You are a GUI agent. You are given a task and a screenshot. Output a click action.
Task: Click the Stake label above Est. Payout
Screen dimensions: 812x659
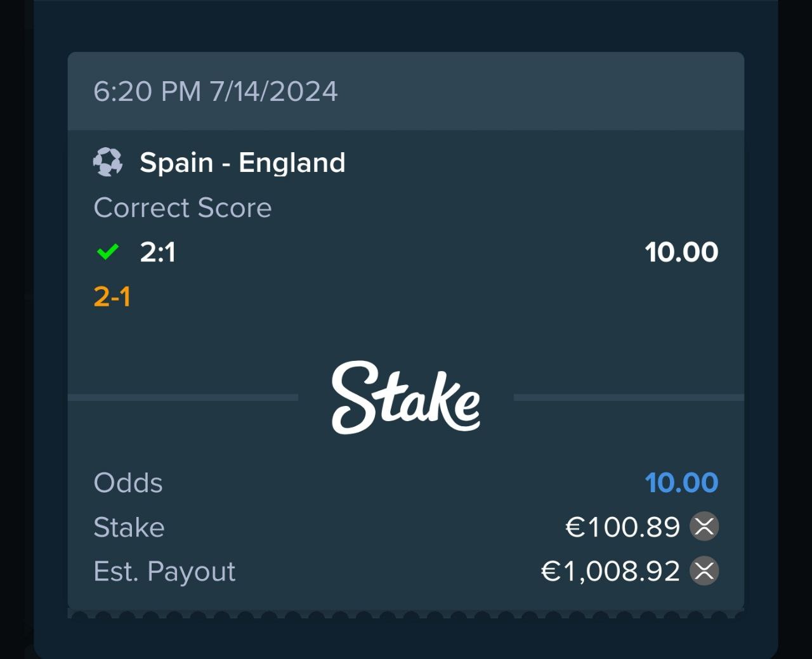point(129,527)
